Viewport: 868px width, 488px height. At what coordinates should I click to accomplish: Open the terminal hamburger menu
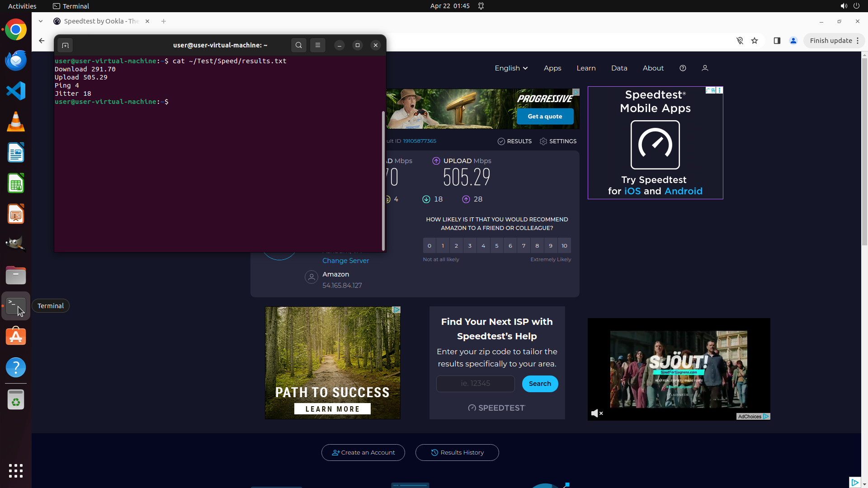(x=318, y=45)
